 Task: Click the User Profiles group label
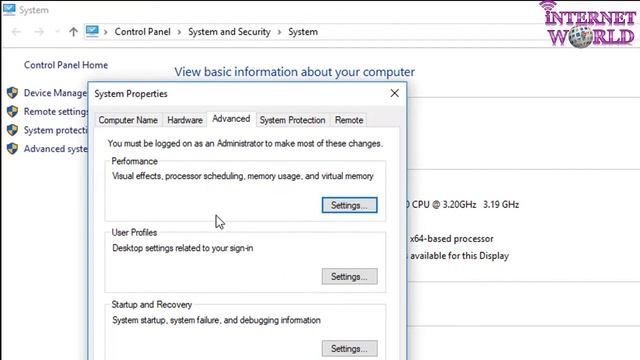(x=134, y=233)
